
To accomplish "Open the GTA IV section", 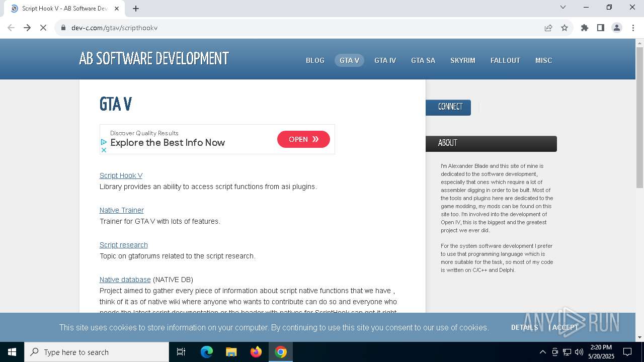I will [x=385, y=60].
